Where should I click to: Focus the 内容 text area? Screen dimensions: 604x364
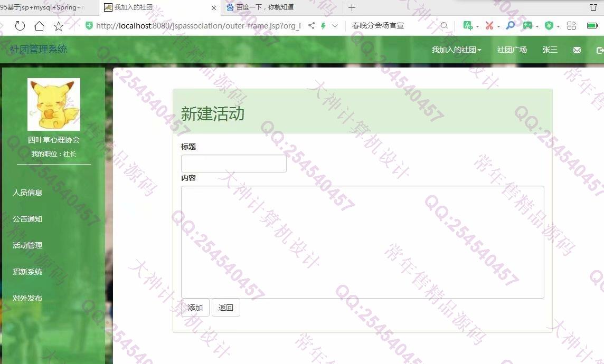point(363,242)
